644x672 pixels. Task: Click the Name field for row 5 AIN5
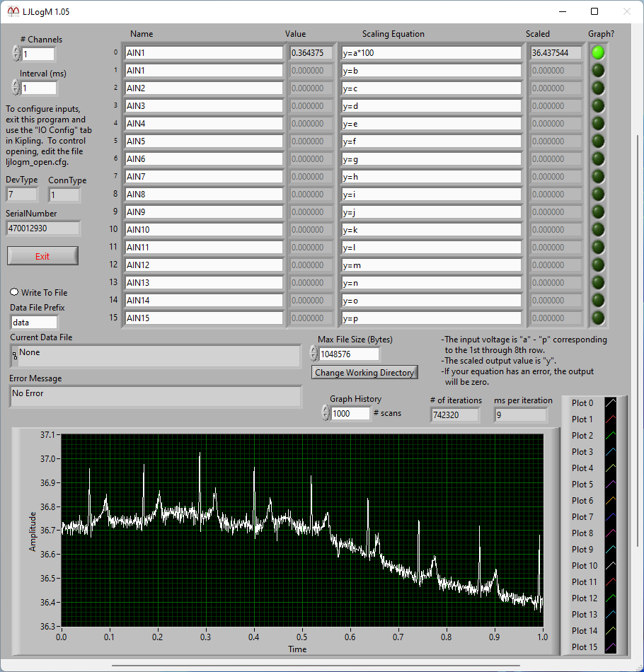tap(204, 141)
